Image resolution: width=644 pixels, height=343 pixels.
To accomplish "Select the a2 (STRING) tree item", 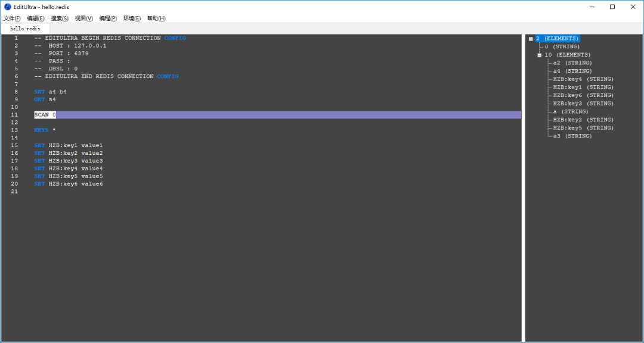I will pos(572,63).
